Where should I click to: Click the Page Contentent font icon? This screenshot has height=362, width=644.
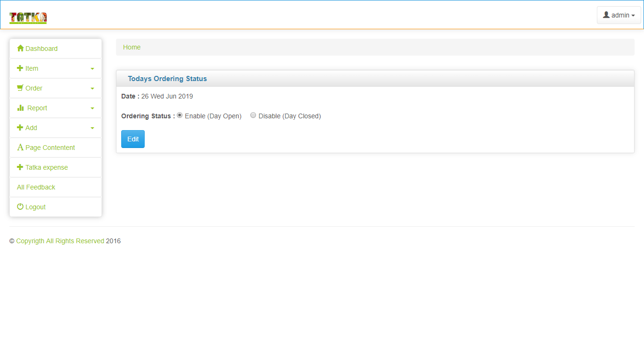point(20,148)
